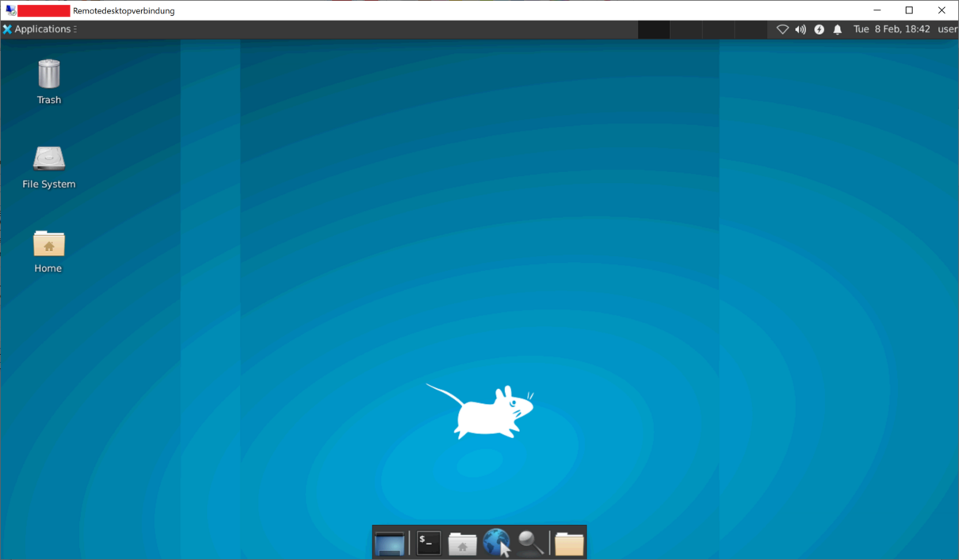Open the notifications bell icon
Screen dimensions: 959x560
tap(837, 29)
